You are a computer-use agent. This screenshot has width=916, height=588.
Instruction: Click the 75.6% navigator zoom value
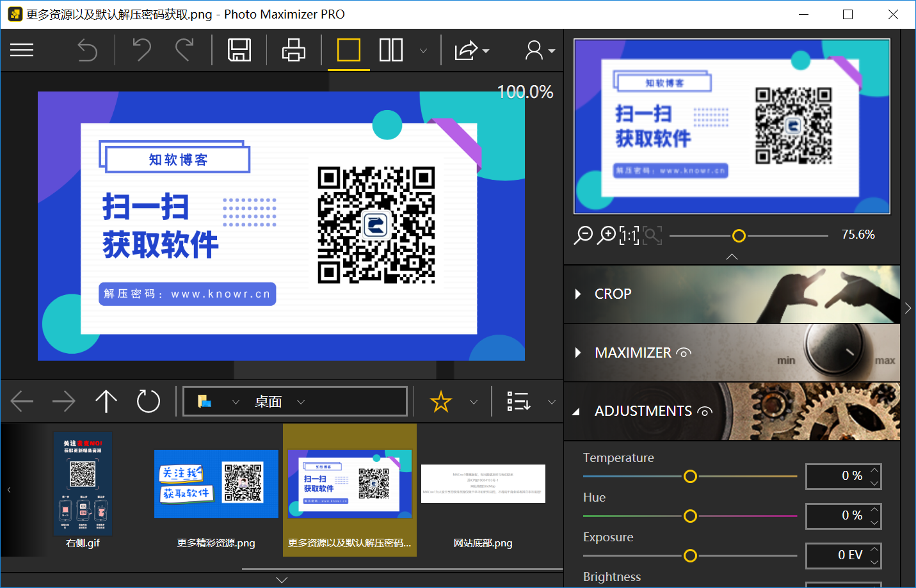coord(858,235)
